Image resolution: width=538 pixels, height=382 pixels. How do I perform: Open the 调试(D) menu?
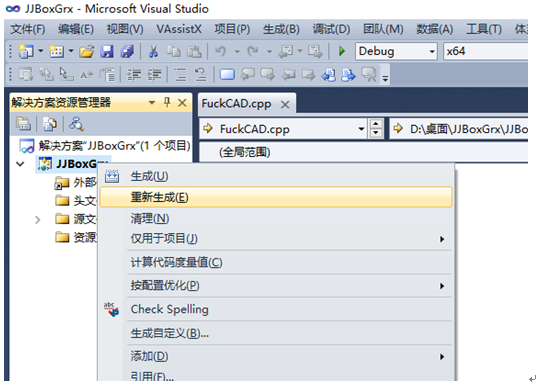(331, 29)
